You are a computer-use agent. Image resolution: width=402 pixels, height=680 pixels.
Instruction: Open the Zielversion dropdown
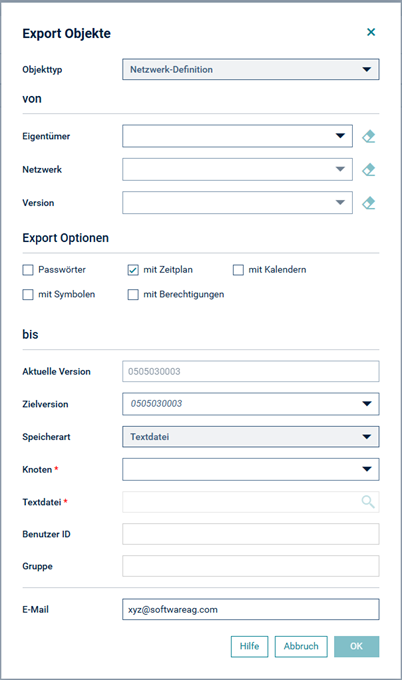coord(251,404)
